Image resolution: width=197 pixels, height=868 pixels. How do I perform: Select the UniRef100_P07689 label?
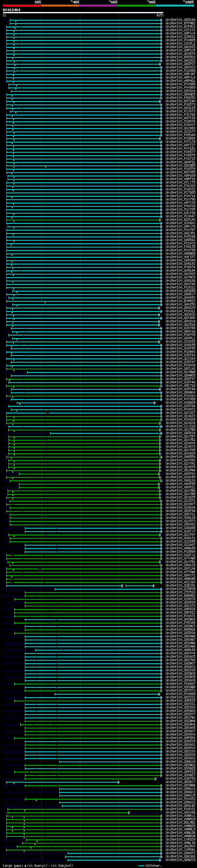pos(180,84)
